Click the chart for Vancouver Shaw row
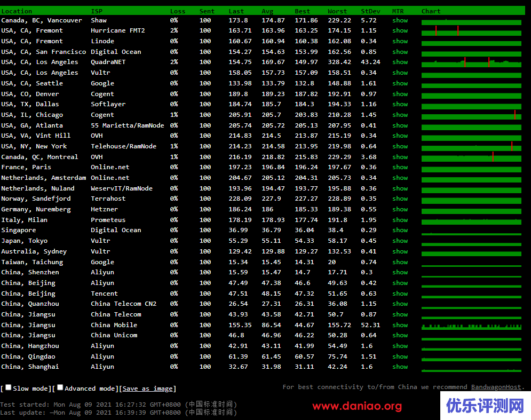Image resolution: width=531 pixels, height=420 pixels. [x=471, y=21]
